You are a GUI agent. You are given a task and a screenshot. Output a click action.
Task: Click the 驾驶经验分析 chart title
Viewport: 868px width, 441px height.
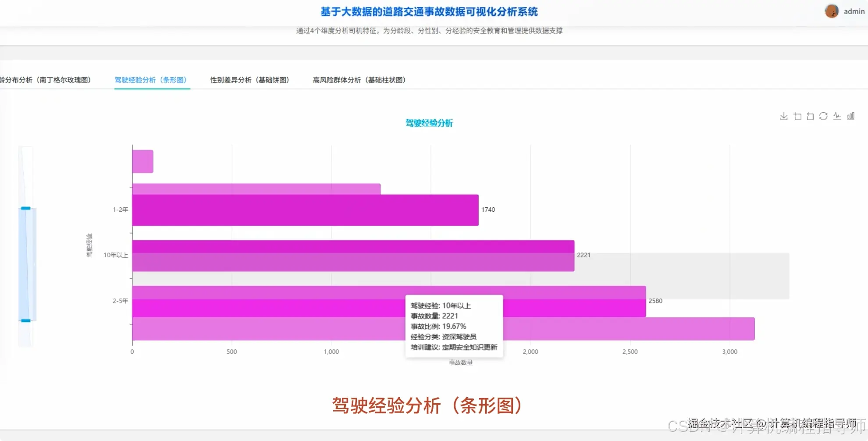point(429,123)
